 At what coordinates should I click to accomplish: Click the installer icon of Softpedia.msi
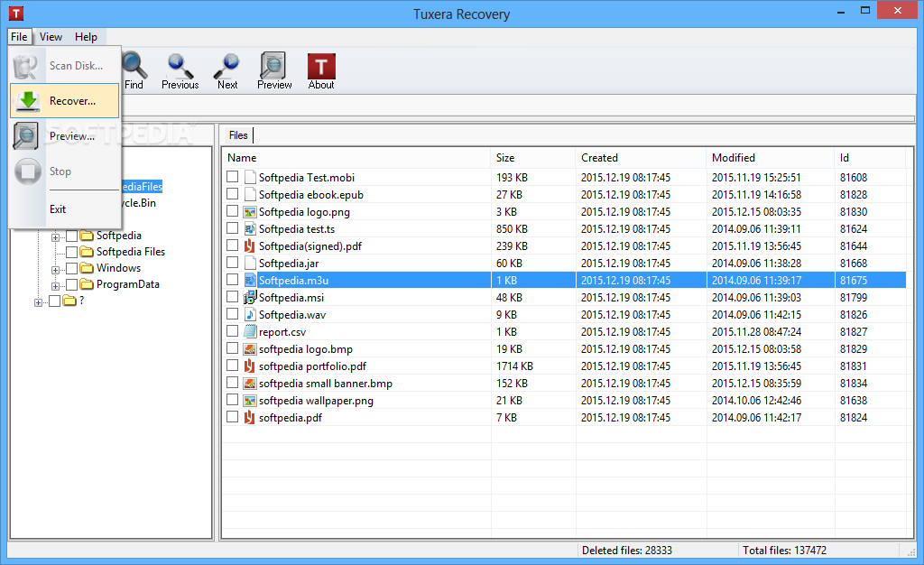(x=250, y=297)
